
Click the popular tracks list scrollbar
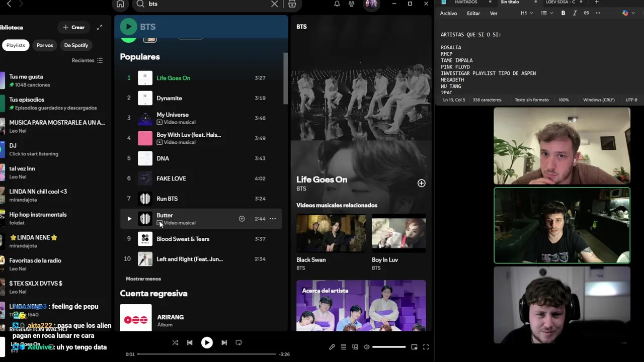point(285,79)
